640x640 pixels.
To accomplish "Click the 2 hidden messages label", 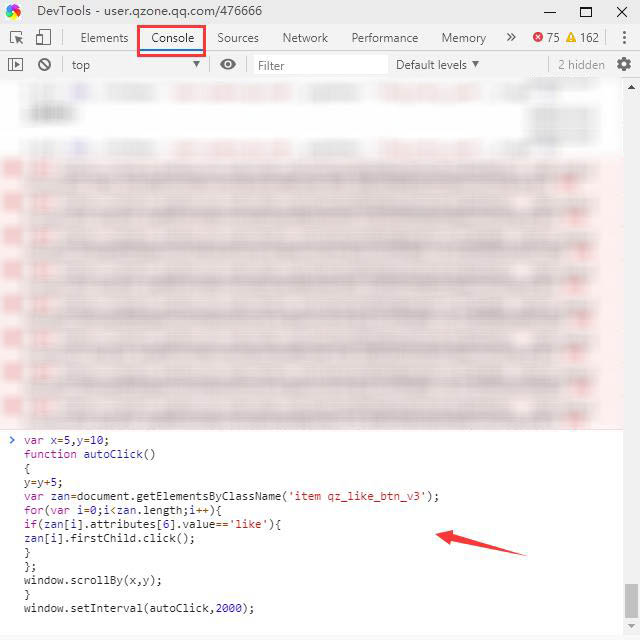I will pyautogui.click(x=581, y=65).
